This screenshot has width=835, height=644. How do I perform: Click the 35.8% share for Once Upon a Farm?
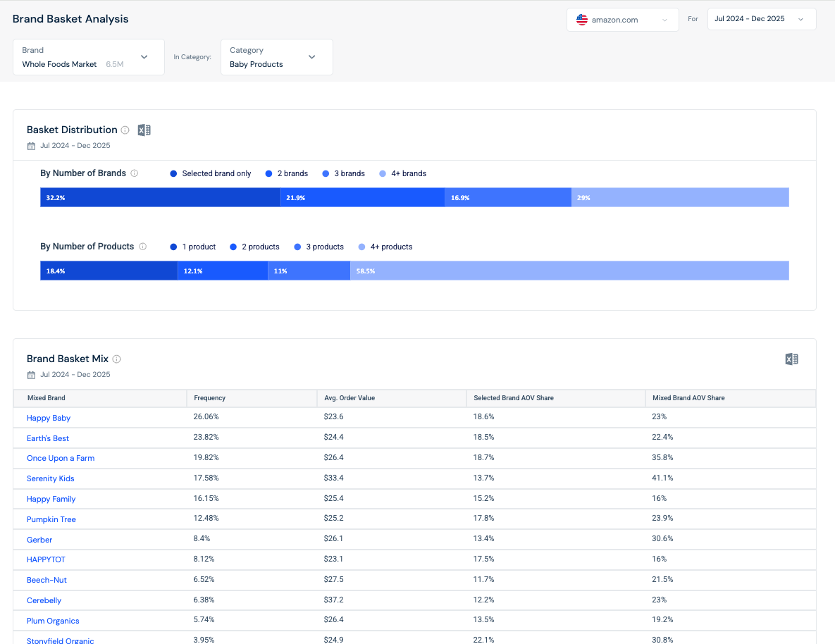click(x=662, y=457)
